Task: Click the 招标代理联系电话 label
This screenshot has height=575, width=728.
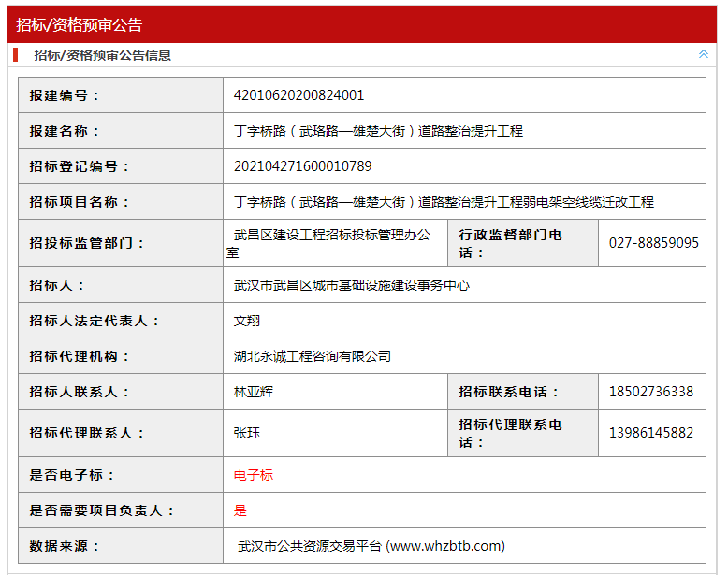Action: point(511,434)
